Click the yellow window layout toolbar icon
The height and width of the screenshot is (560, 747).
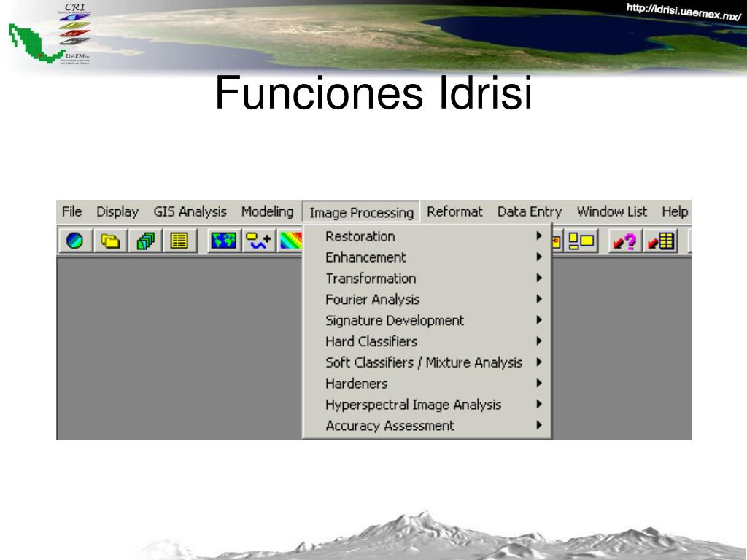(581, 241)
